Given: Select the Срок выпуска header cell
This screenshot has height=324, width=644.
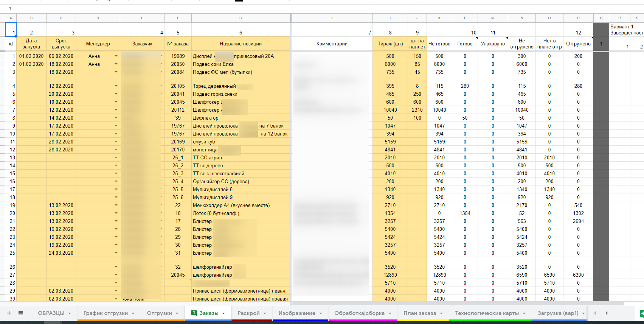Looking at the screenshot, I should 61,44.
